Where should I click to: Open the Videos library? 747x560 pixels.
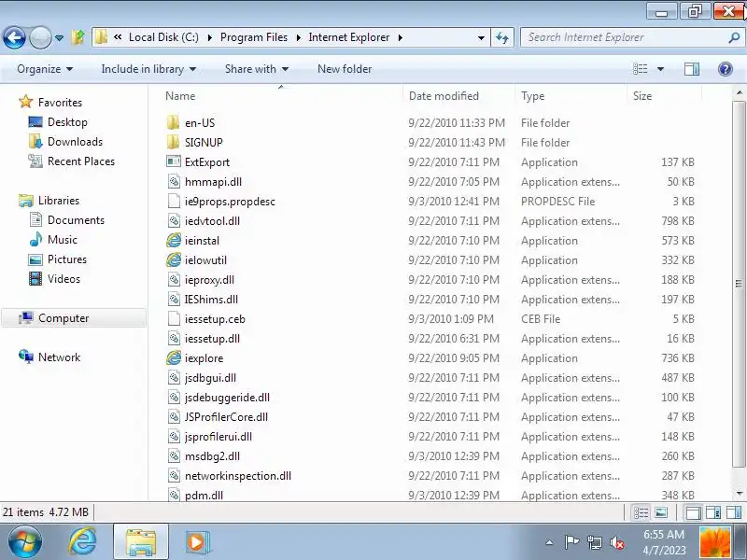pyautogui.click(x=54, y=278)
